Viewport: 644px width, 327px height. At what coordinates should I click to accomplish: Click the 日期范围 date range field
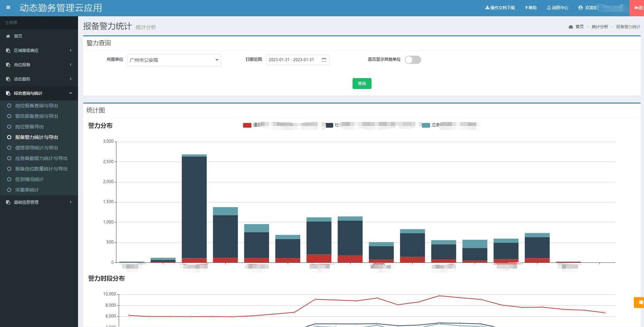(x=298, y=60)
